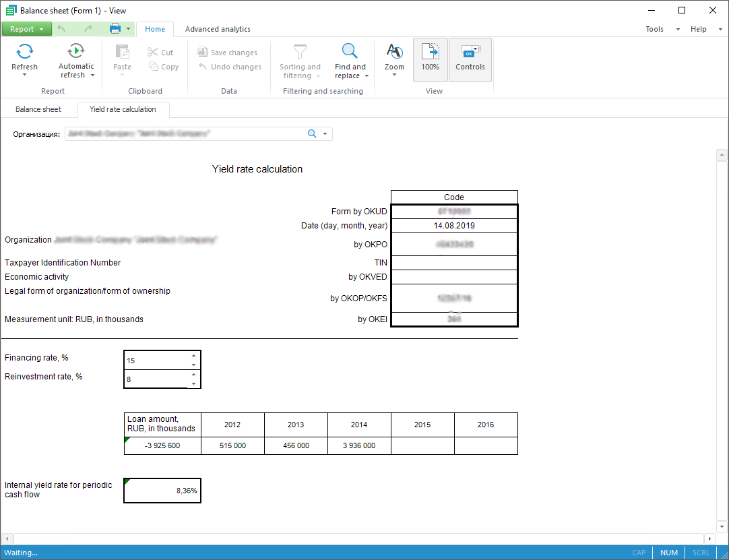Click the Automatic refresh icon
Screen dimensions: 729x560
[x=76, y=51]
